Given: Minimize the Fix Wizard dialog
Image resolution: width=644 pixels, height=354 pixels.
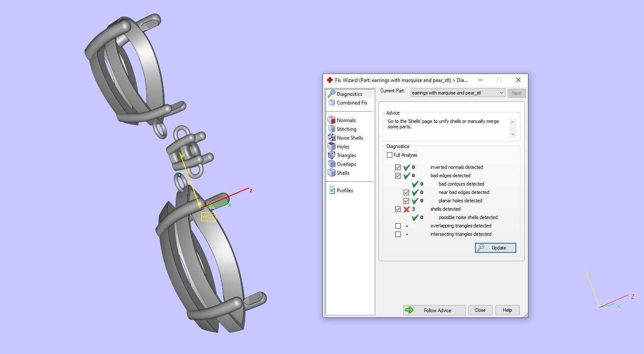Looking at the screenshot, I should click(480, 80).
